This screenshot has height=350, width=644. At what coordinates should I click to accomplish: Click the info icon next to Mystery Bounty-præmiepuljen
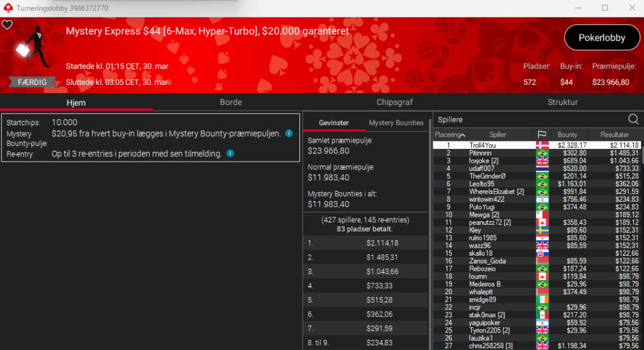289,133
